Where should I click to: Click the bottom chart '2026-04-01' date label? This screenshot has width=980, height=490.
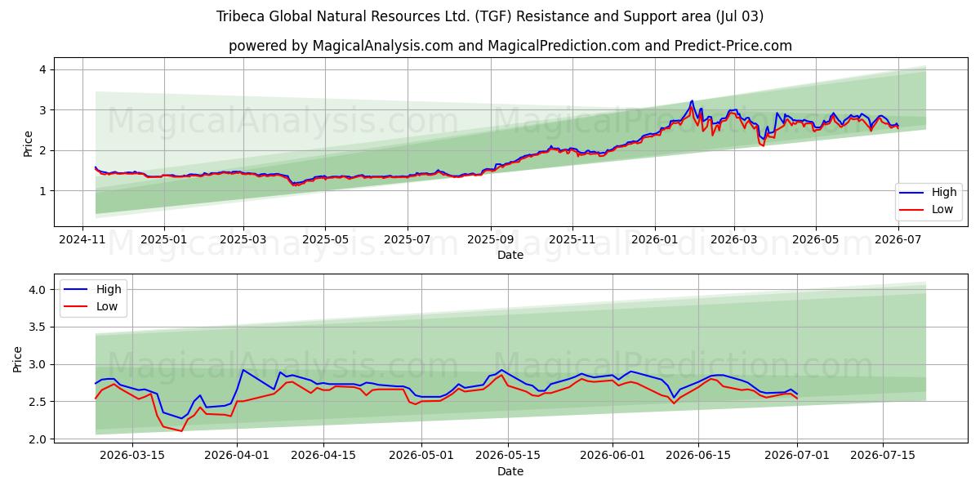coord(238,457)
